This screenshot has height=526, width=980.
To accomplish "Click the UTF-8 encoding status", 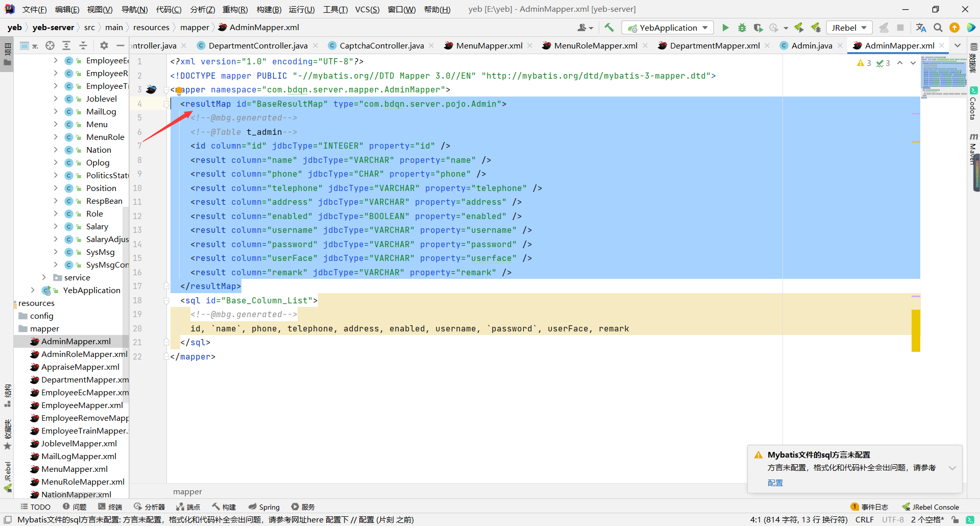I will 893,520.
